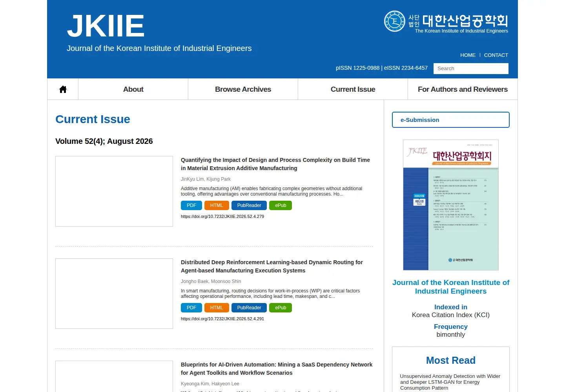Click the JKIIE journal title logo
Screen dimensions: 565x392
coord(106,26)
